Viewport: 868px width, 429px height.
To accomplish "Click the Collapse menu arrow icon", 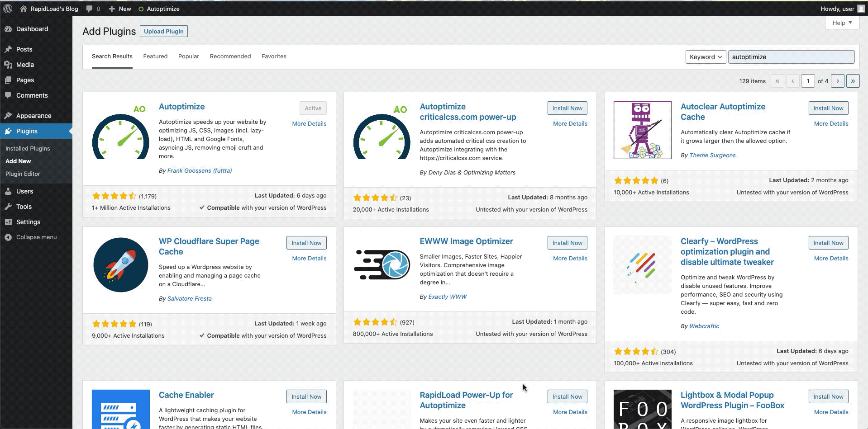I will 8,237.
